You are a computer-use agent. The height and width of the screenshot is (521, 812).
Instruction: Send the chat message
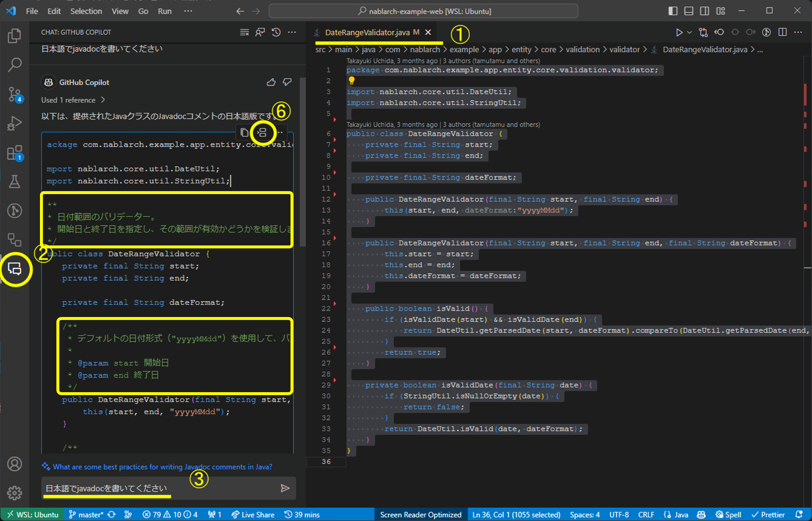point(285,488)
